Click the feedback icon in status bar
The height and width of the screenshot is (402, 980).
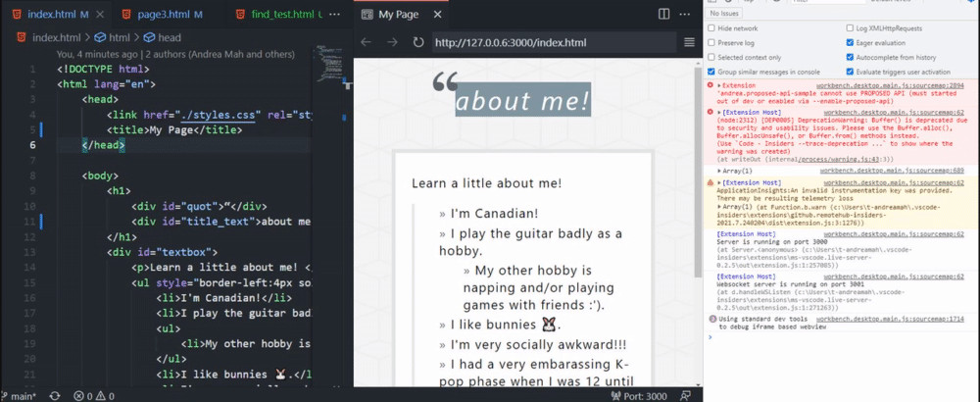coord(686,396)
